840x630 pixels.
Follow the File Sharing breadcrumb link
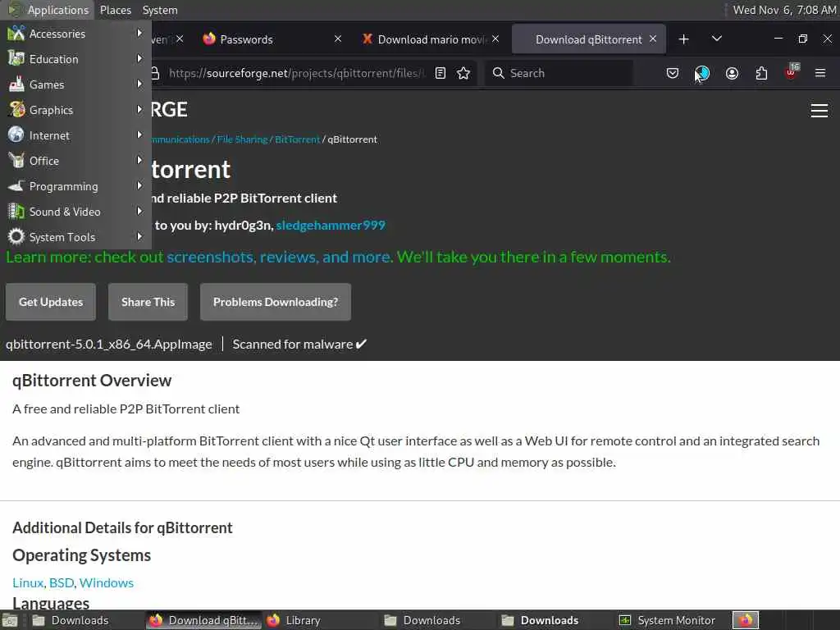(x=242, y=139)
